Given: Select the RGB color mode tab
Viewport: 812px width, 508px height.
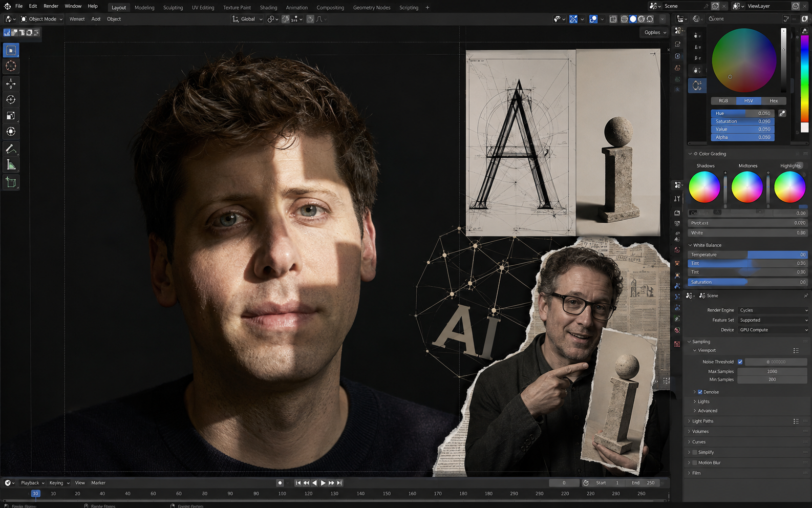Looking at the screenshot, I should click(723, 101).
